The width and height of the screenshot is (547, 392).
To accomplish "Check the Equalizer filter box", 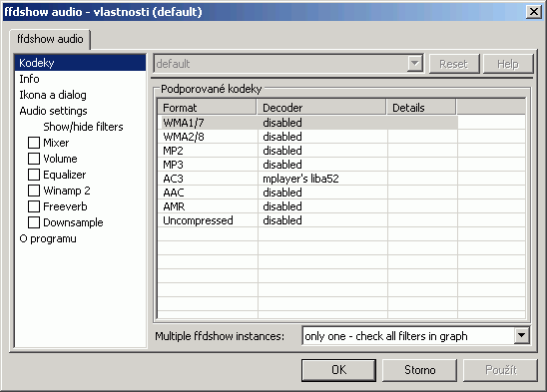I will coord(34,175).
